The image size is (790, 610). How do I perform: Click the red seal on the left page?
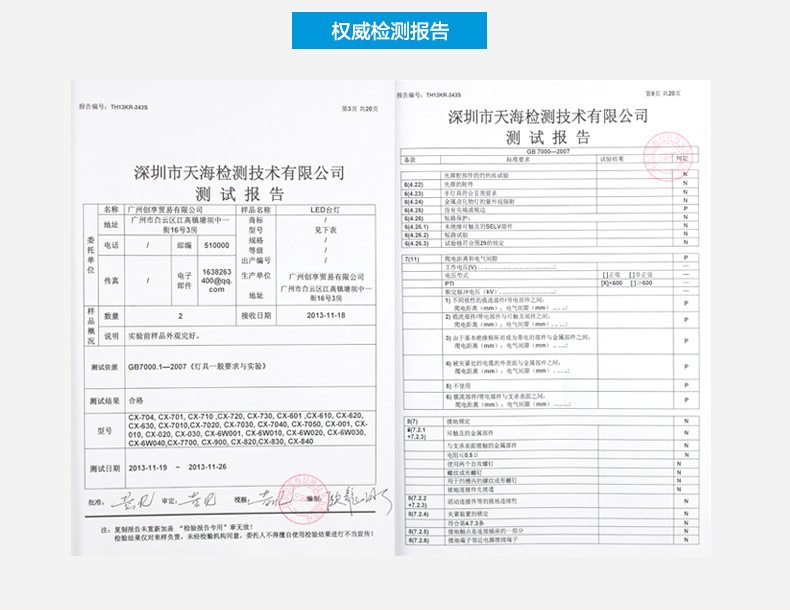tap(303, 499)
